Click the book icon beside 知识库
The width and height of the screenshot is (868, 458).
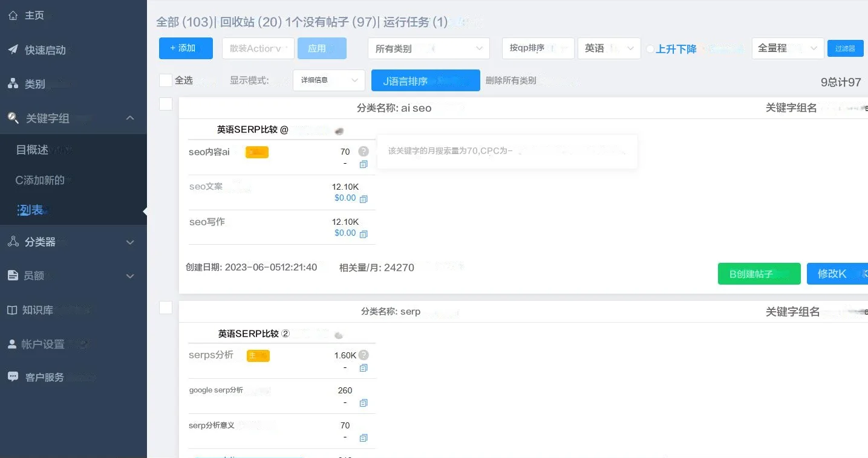12,310
